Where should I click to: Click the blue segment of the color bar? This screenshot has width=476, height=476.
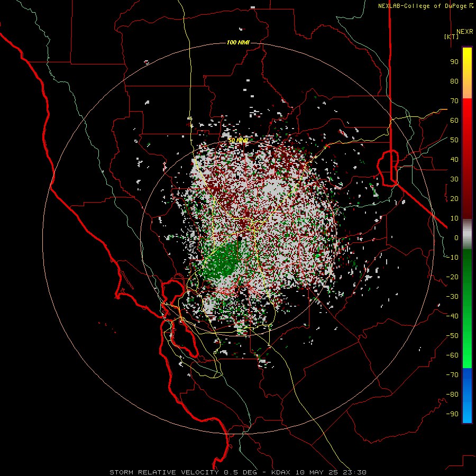click(467, 396)
